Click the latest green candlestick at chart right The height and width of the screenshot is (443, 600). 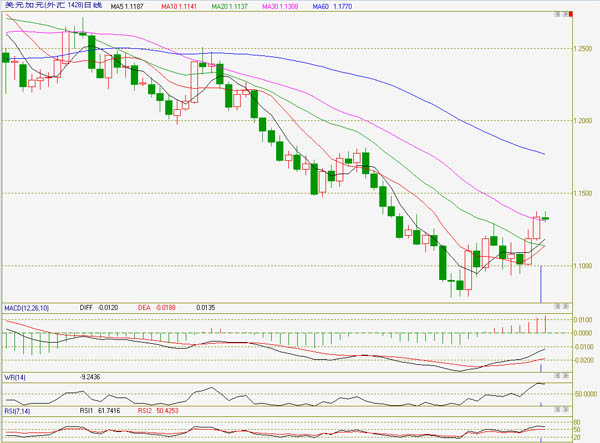click(x=546, y=218)
